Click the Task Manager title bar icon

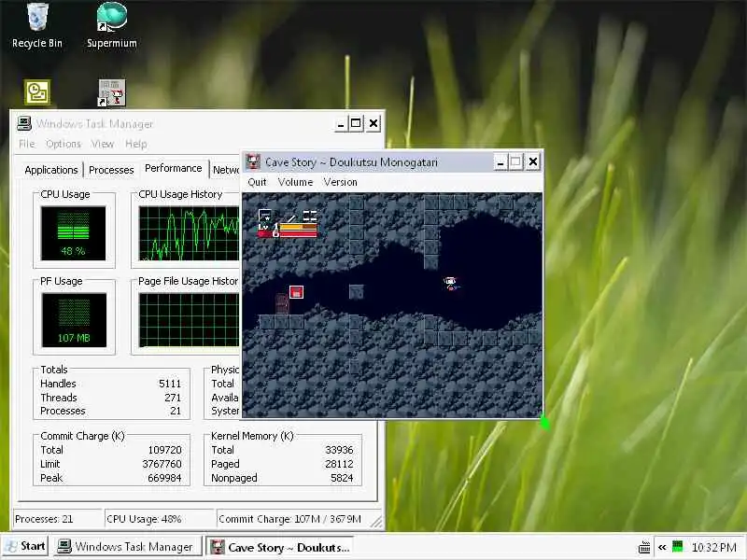(24, 124)
